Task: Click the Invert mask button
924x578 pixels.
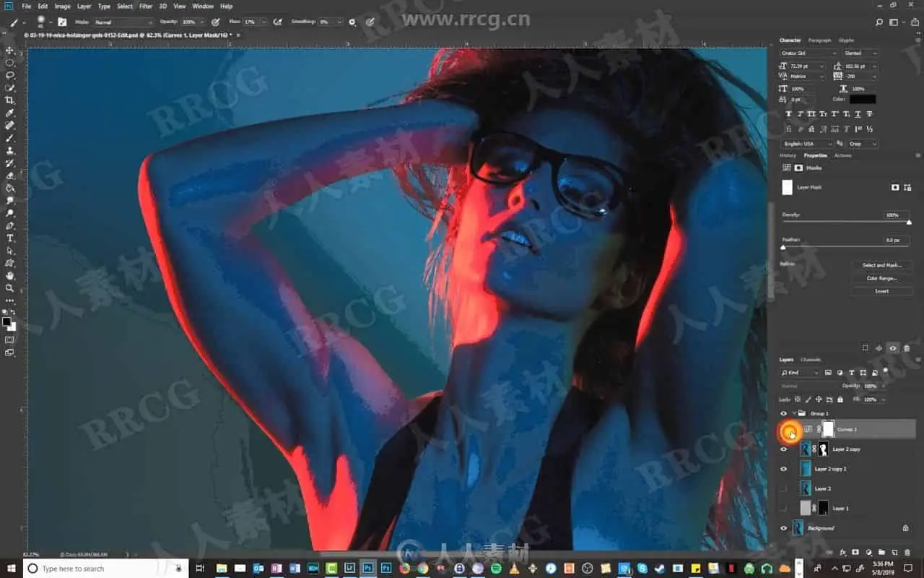Action: [882, 291]
